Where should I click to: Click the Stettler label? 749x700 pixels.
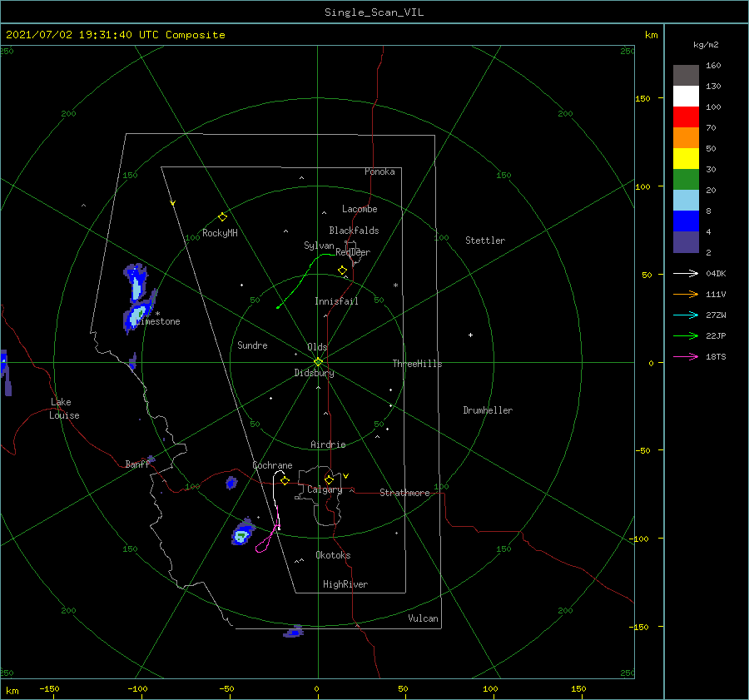click(x=485, y=241)
